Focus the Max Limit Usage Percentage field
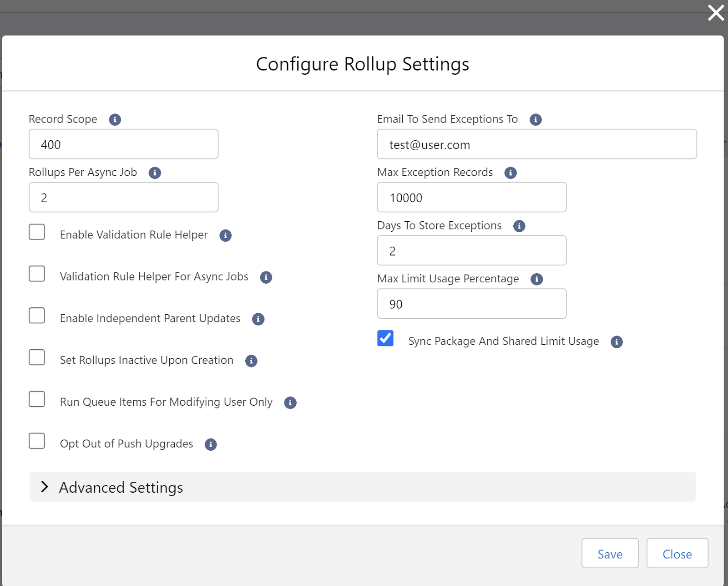Viewport: 728px width, 586px height. (471, 304)
